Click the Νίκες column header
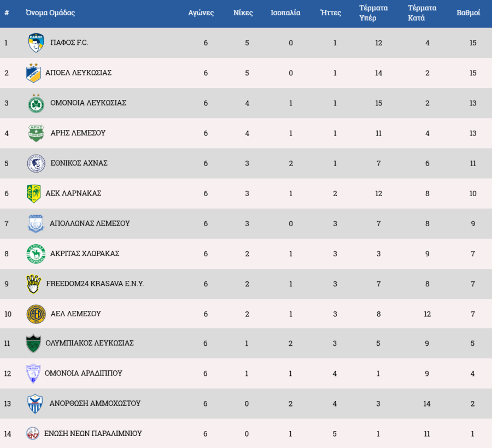 tap(243, 13)
